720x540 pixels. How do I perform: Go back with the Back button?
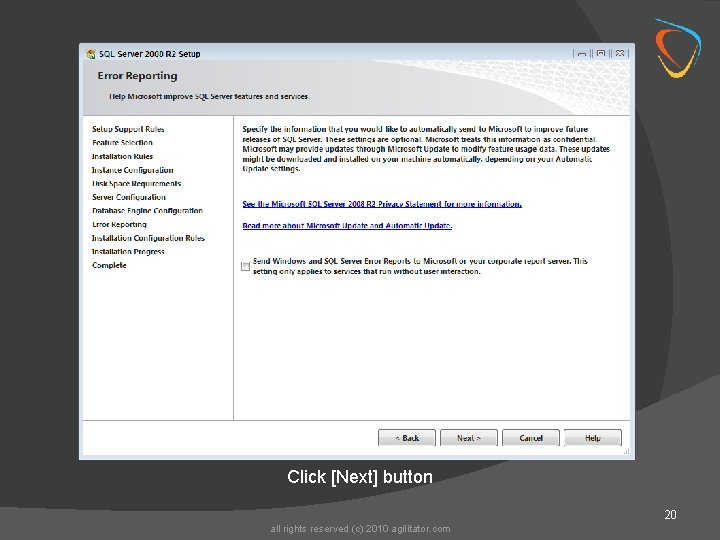click(x=406, y=438)
